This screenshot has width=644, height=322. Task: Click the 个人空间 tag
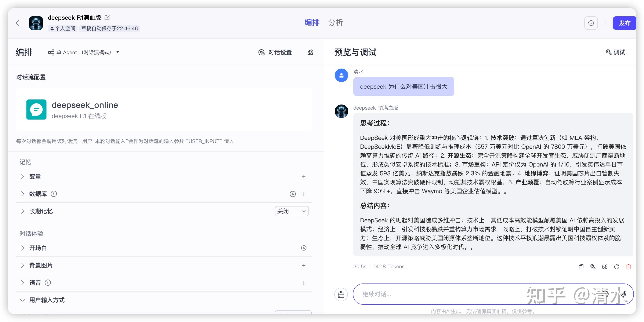pyautogui.click(x=62, y=29)
